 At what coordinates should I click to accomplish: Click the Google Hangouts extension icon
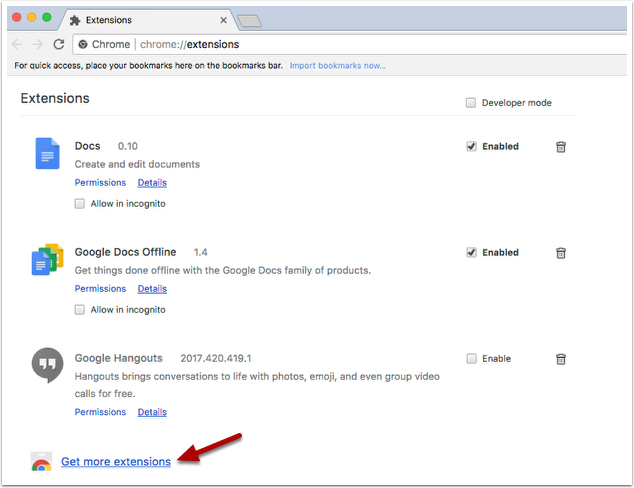(x=47, y=364)
